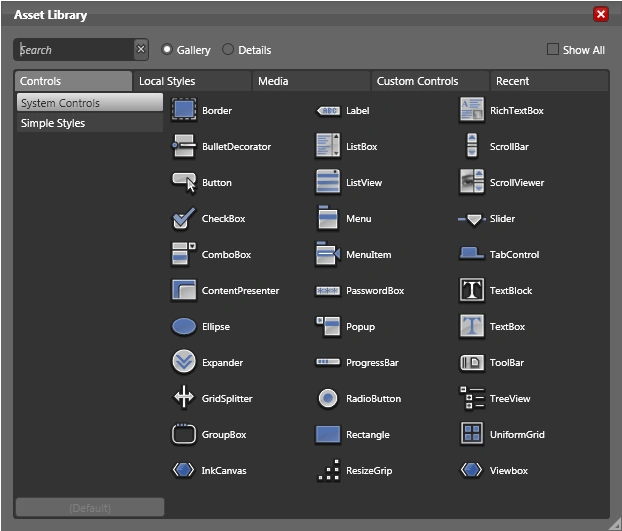Pick the BulletDecorator icon

coord(184,146)
